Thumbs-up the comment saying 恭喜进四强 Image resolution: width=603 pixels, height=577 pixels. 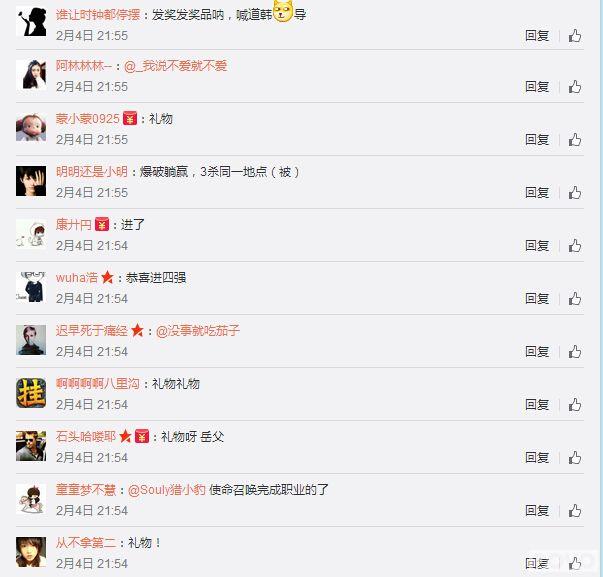pos(575,299)
